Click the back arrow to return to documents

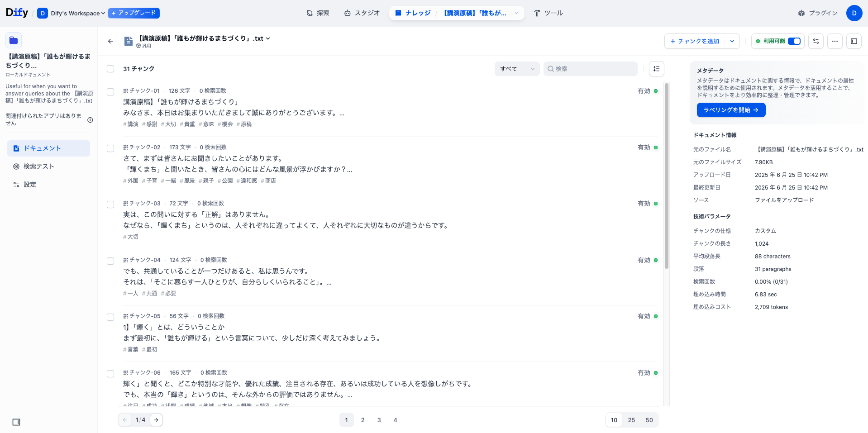point(110,41)
